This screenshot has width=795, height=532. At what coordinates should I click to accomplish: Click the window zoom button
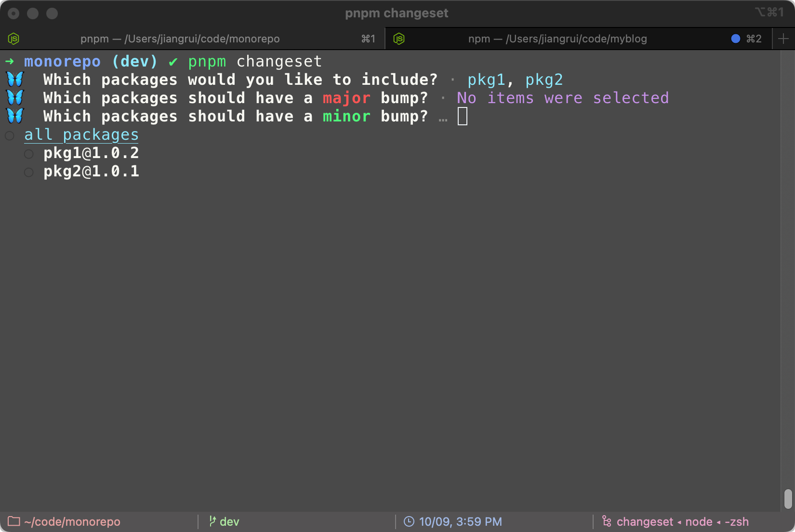pos(52,13)
